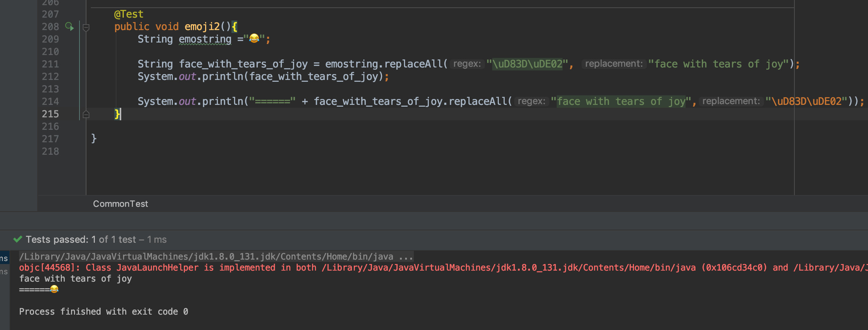Click line number 211 in gutter
This screenshot has width=868, height=330.
pyautogui.click(x=50, y=64)
